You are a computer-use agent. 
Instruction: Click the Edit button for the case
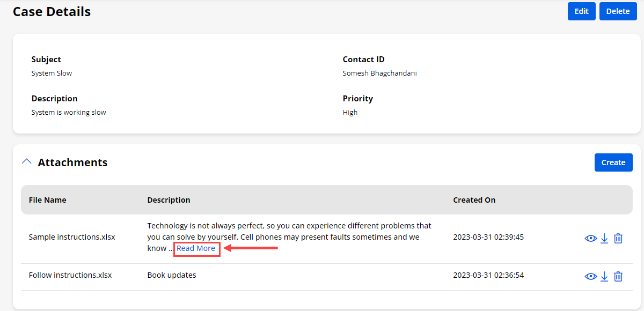point(581,11)
